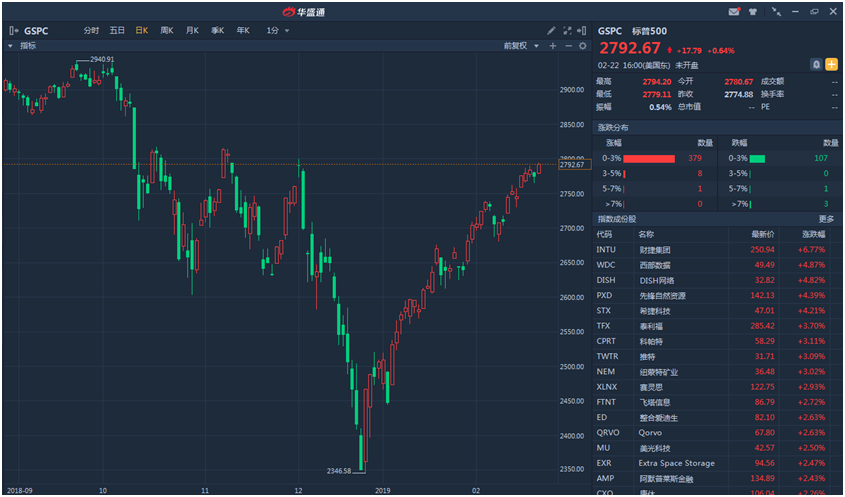Open the 1分 minute interval dropdown

(x=277, y=30)
